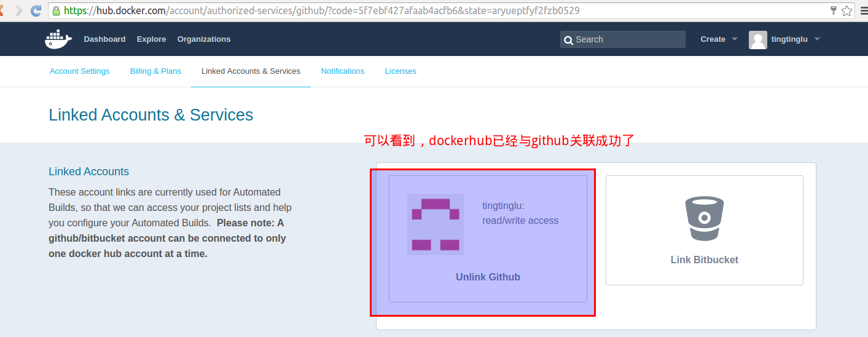Viewport: 868px width, 337px height.
Task: Click the browser address bar URL
Action: point(322,10)
